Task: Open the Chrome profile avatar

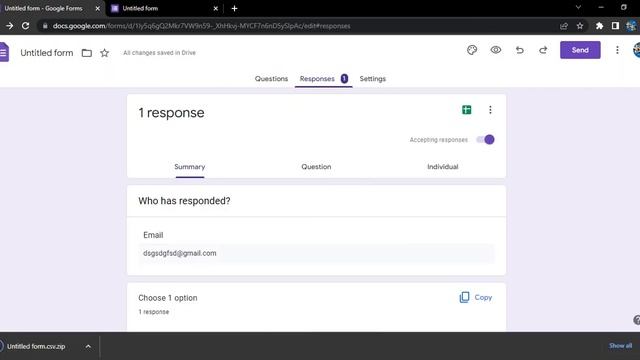Action: (631, 26)
